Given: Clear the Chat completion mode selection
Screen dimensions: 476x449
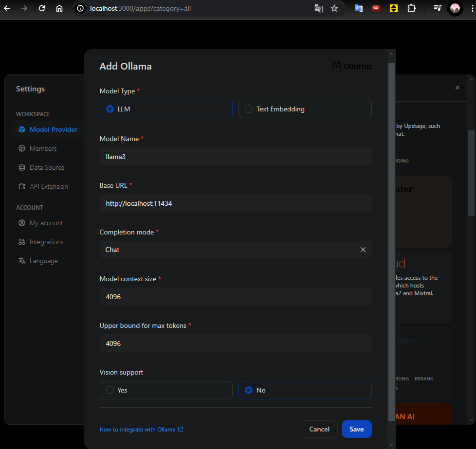Looking at the screenshot, I should point(363,250).
